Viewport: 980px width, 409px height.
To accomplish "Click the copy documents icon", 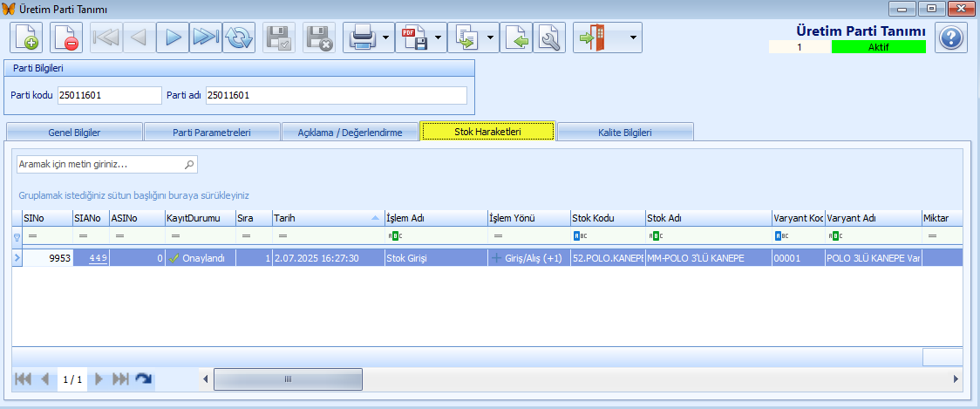I will click(466, 37).
